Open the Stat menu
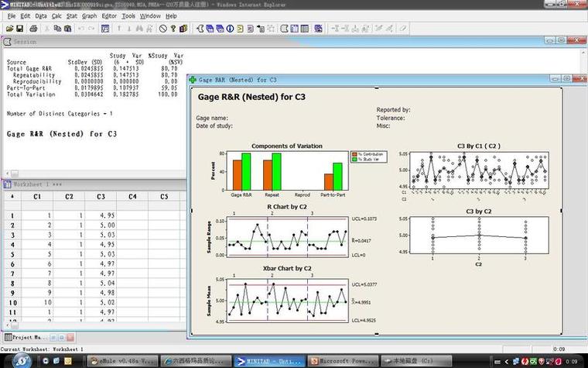Viewport: 588px width, 368px height. (x=72, y=16)
